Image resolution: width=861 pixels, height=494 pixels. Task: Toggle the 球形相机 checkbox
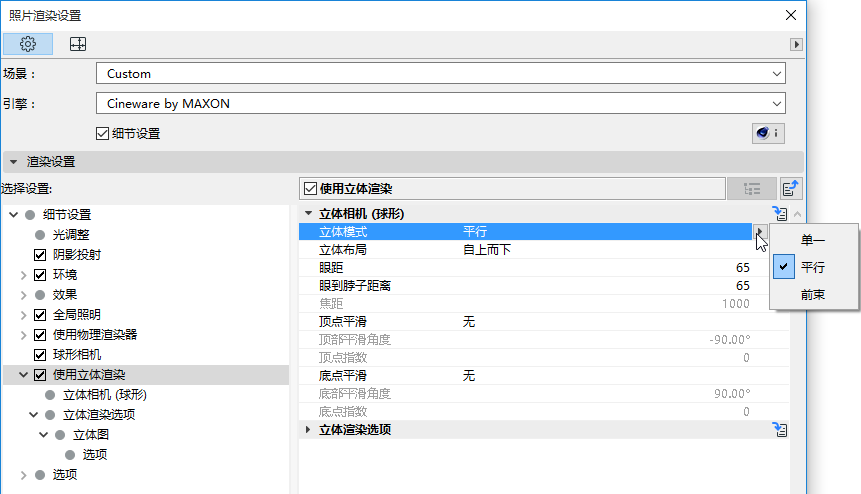40,355
